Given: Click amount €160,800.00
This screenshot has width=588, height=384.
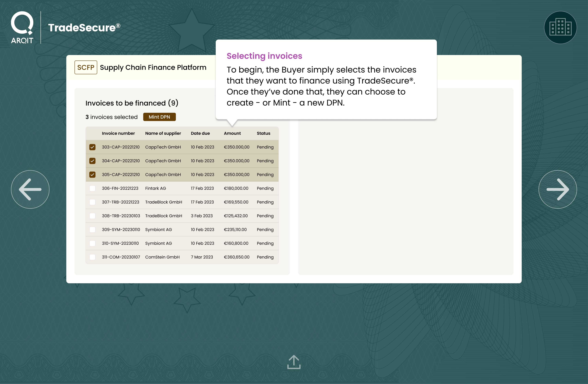Looking at the screenshot, I should pos(236,243).
